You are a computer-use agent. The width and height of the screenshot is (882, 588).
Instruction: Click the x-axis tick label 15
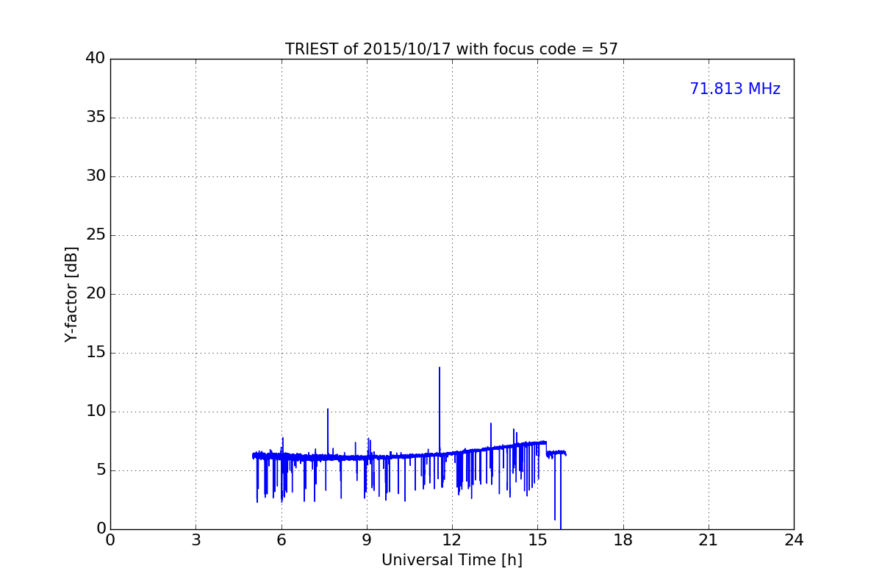537,540
